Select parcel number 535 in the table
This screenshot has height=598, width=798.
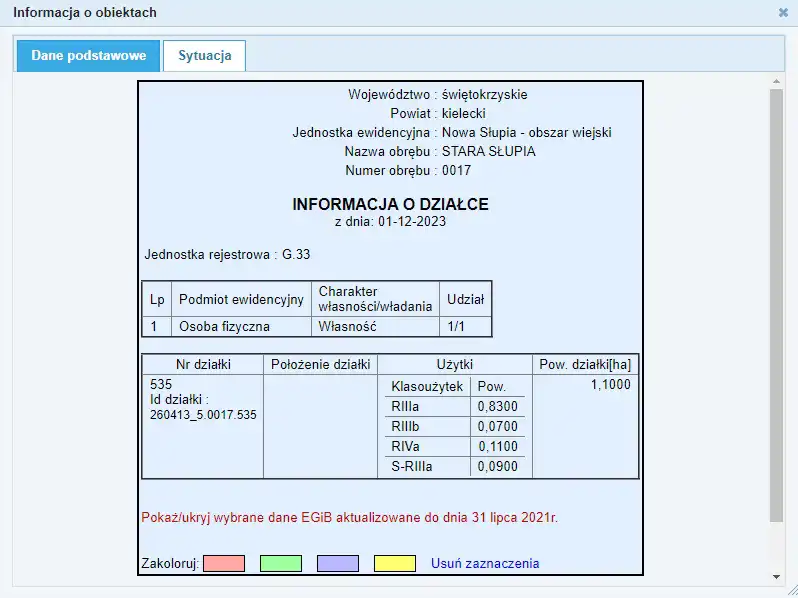click(x=160, y=384)
